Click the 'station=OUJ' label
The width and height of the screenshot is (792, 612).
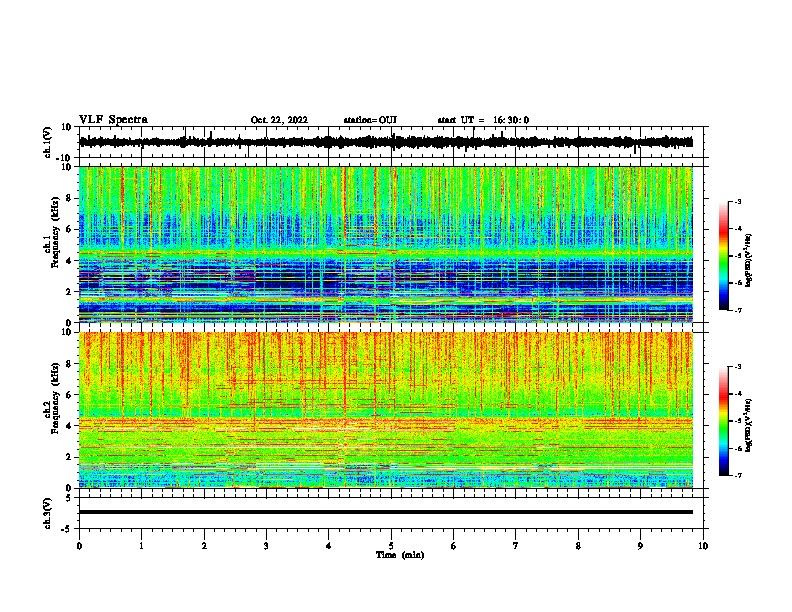pyautogui.click(x=370, y=120)
